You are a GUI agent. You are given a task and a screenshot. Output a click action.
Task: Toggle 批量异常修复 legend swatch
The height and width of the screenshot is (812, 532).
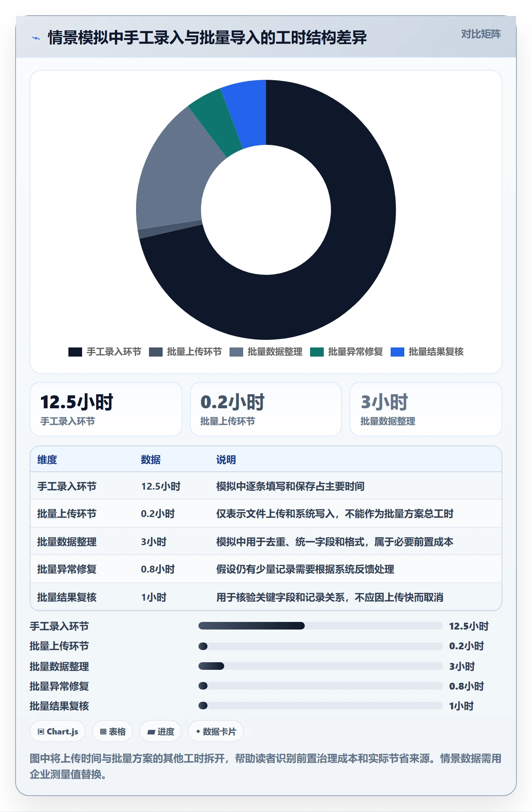pyautogui.click(x=317, y=352)
